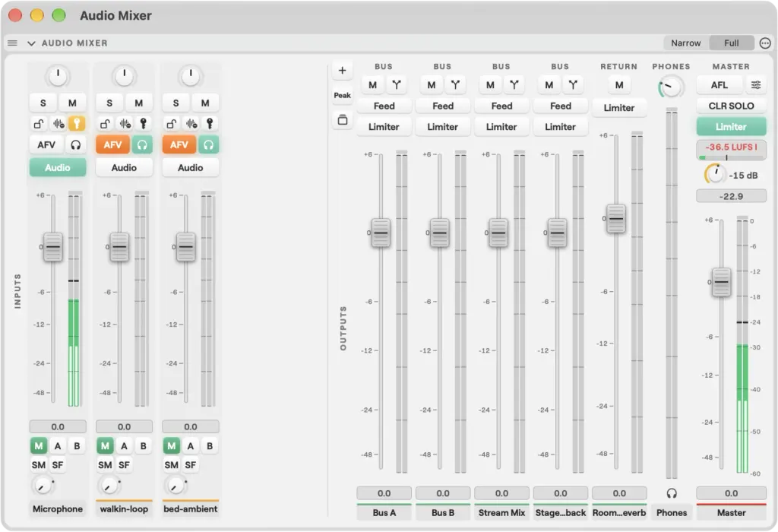Click the Microphone 0.0 level field

pos(58,427)
